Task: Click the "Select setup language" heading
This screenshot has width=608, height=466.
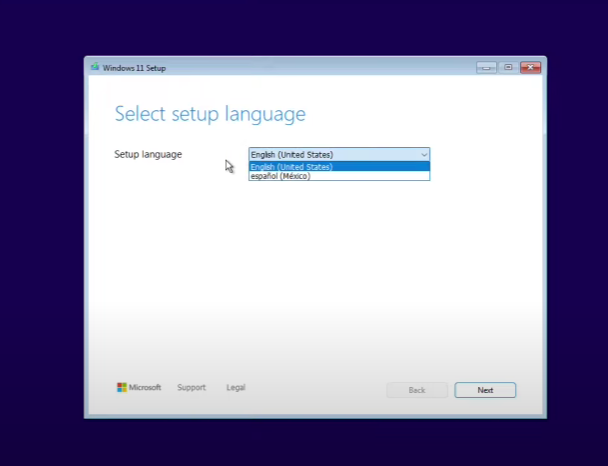Action: (210, 114)
